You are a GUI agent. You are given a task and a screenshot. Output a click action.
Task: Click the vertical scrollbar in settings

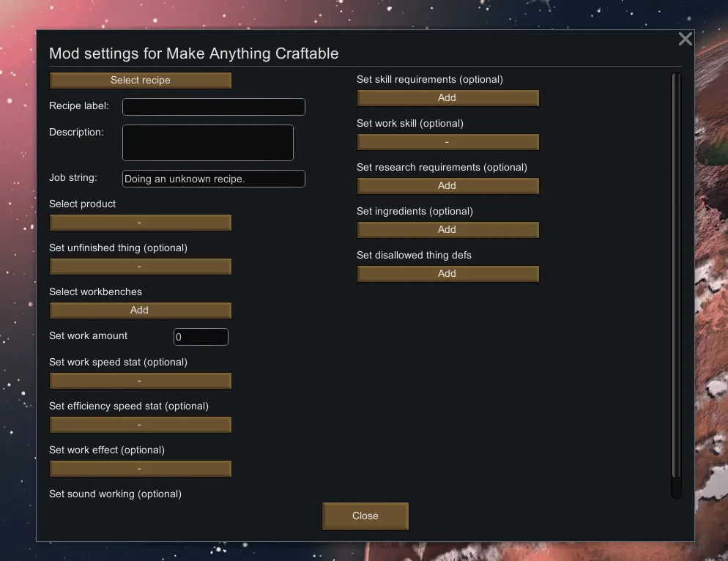[x=676, y=278]
